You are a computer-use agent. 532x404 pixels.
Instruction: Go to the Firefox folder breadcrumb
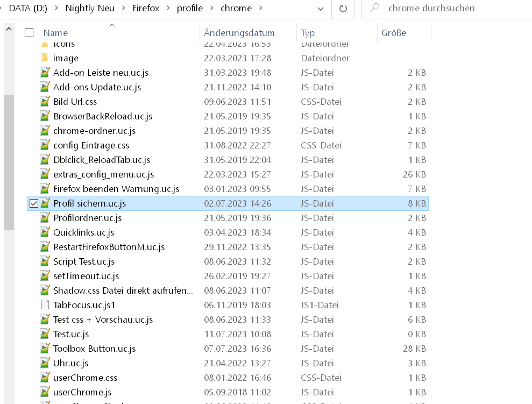[146, 8]
